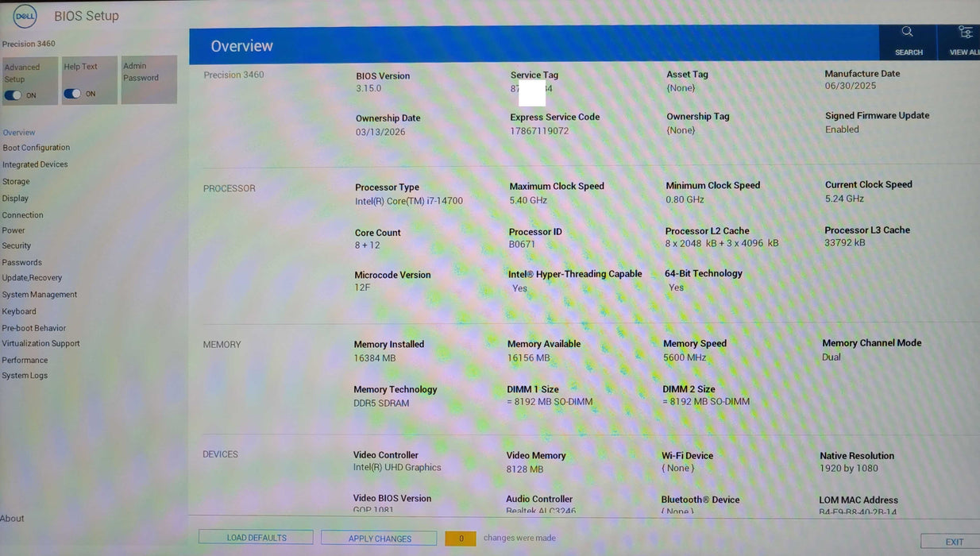Open the Admin Password tile
The height and width of the screenshot is (556, 980).
pos(149,79)
